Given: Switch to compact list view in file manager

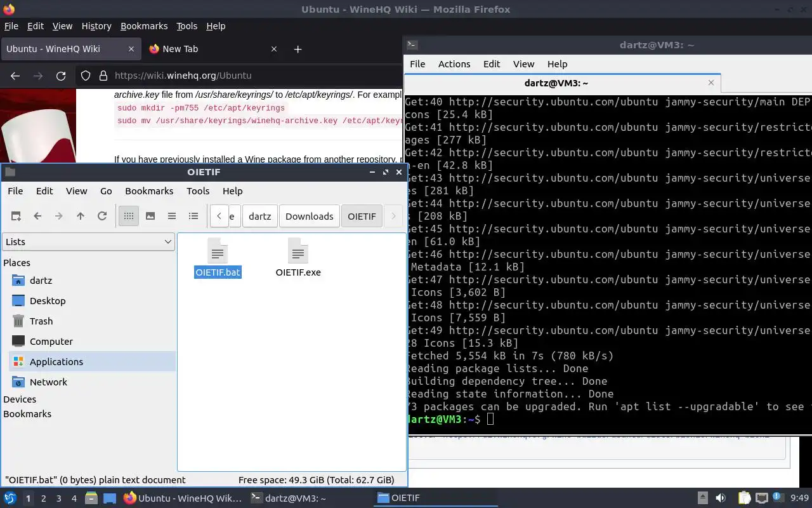Looking at the screenshot, I should point(172,216).
